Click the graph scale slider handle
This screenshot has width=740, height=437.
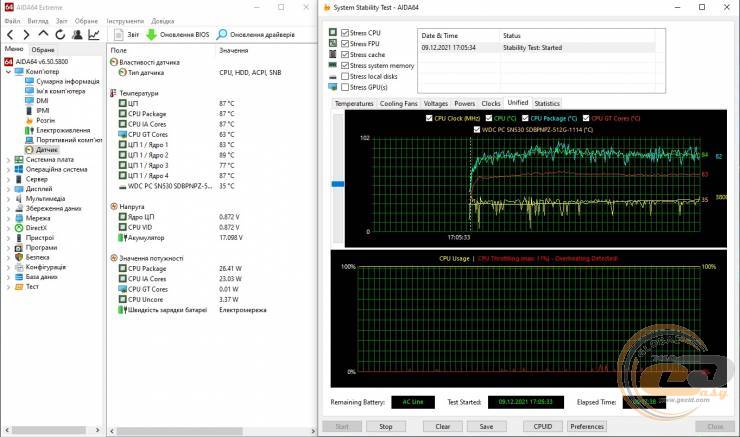click(337, 184)
